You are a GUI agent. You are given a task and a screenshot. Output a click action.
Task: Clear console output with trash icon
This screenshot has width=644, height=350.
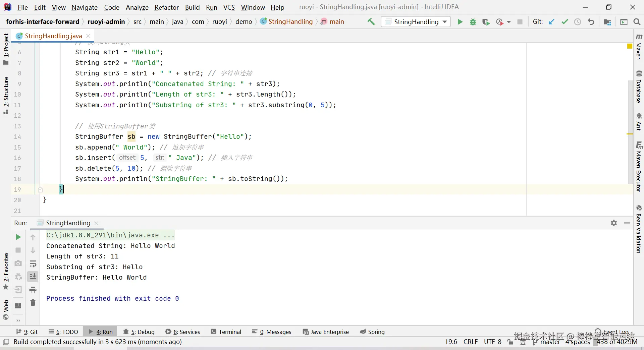[x=33, y=303]
